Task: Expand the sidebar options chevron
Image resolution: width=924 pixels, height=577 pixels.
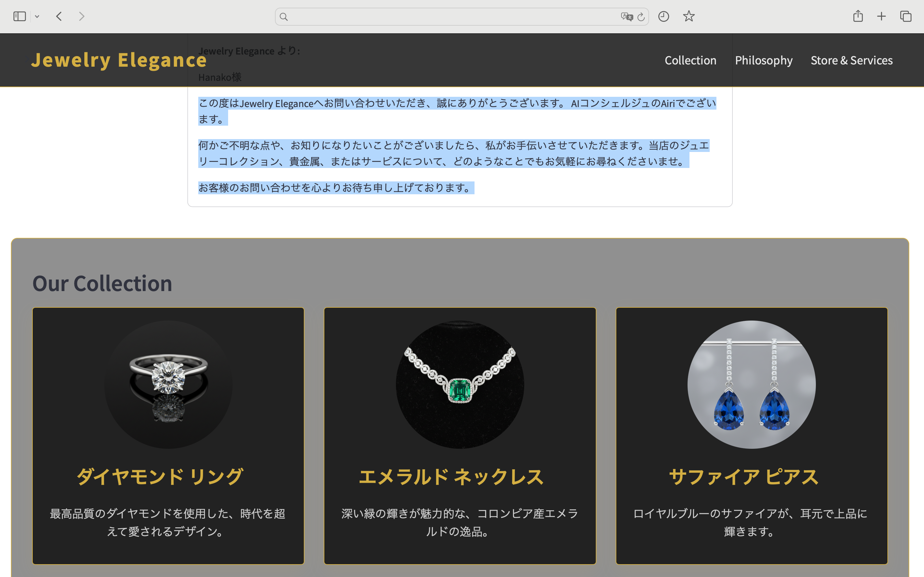Action: pos(37,16)
